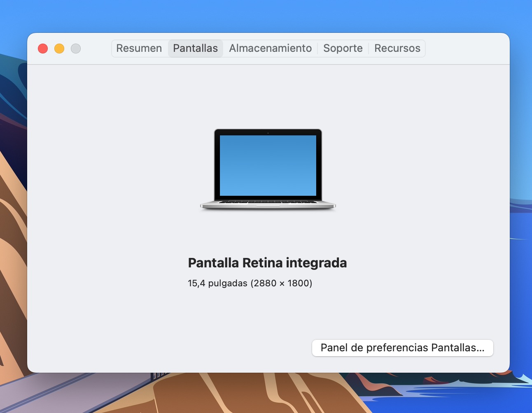This screenshot has width=532, height=413.
Task: Show the Recursos tab
Action: (397, 48)
